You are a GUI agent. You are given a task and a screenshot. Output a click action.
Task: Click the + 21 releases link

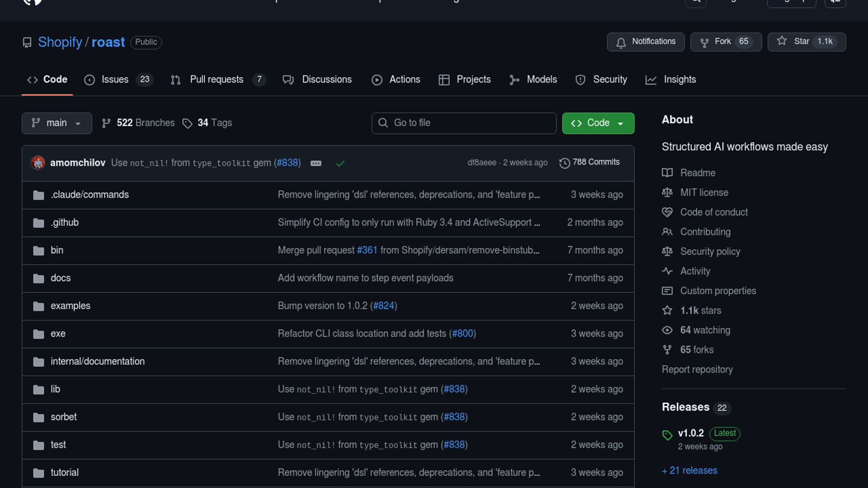tap(689, 471)
